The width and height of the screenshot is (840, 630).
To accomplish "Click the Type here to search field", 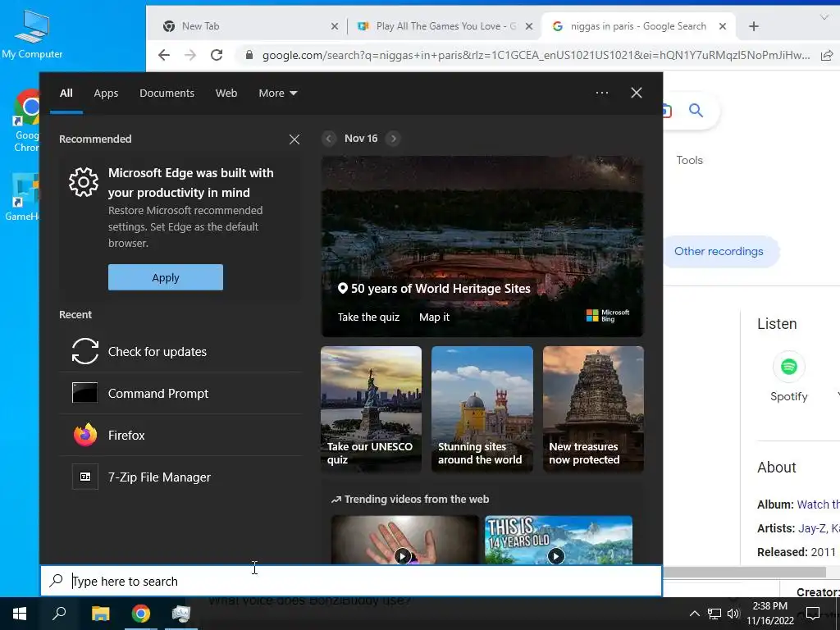I will [351, 581].
